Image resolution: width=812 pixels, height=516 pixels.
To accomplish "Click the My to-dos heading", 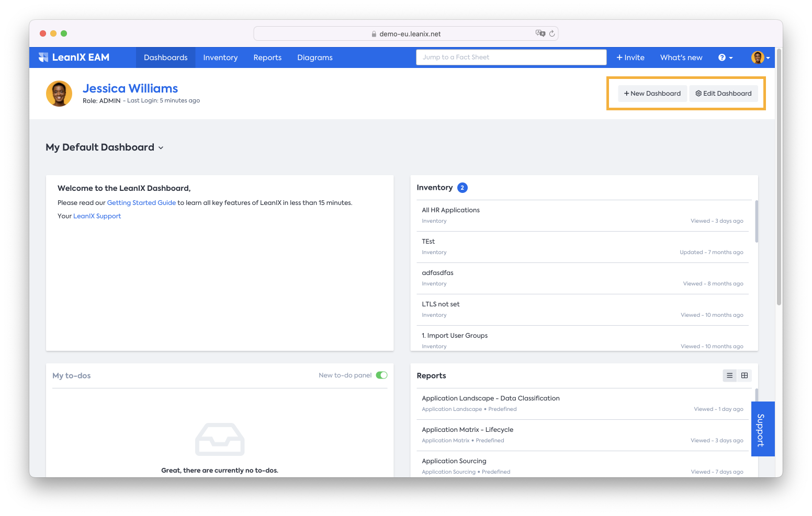I will (72, 376).
